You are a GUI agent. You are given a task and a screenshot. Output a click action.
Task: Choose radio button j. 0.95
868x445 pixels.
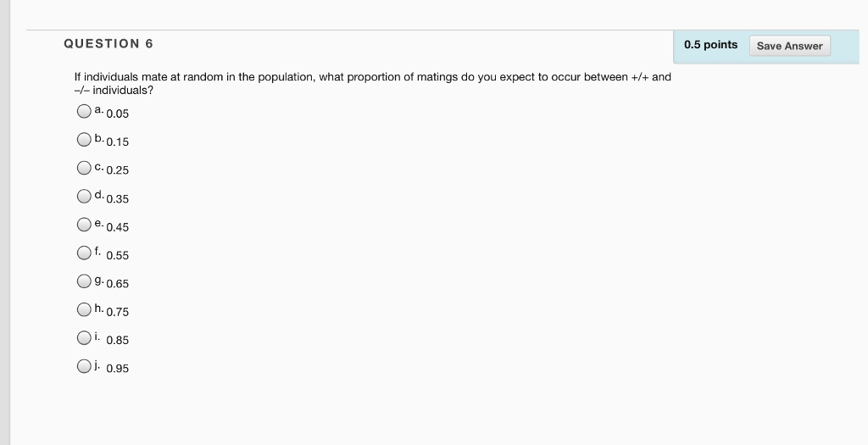click(x=84, y=366)
